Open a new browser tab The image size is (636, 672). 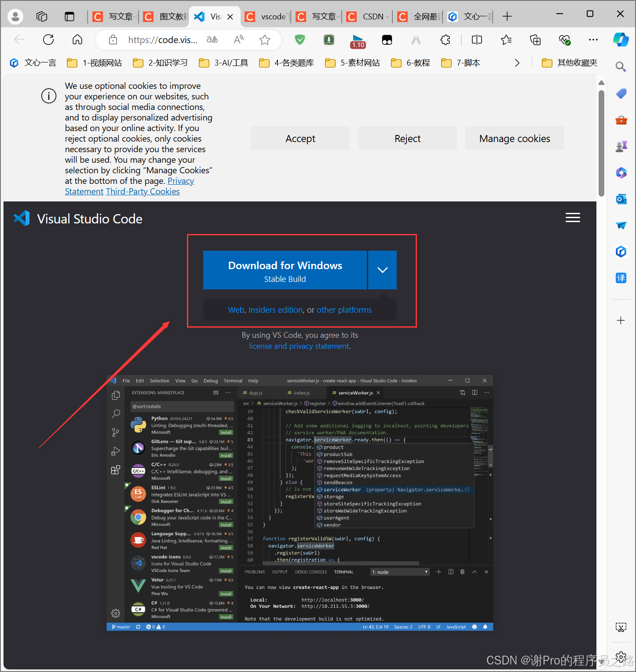tap(507, 17)
